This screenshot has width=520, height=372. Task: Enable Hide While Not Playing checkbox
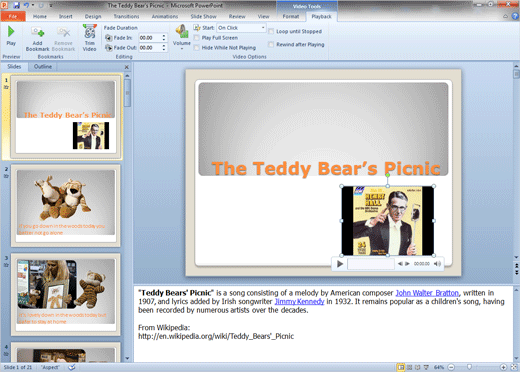click(x=197, y=48)
